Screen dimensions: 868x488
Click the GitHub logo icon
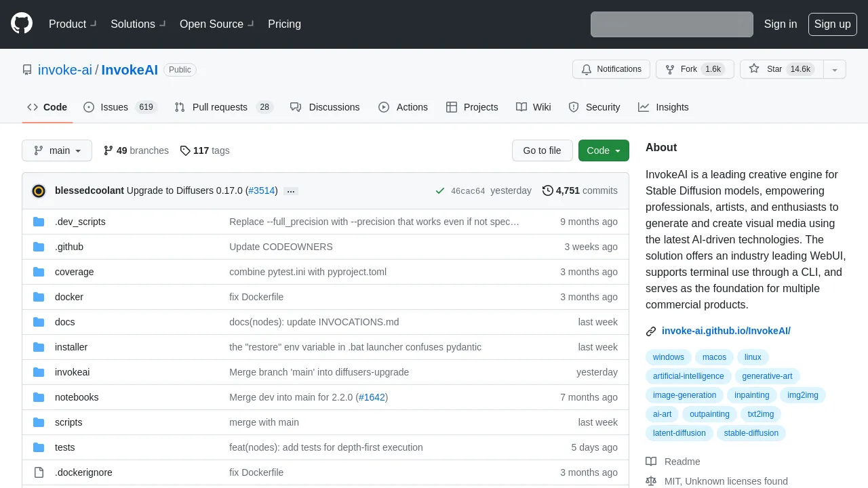22,24
